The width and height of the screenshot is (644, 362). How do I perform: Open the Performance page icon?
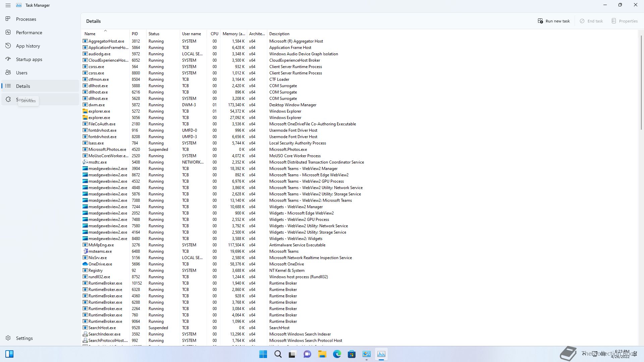[8, 33]
